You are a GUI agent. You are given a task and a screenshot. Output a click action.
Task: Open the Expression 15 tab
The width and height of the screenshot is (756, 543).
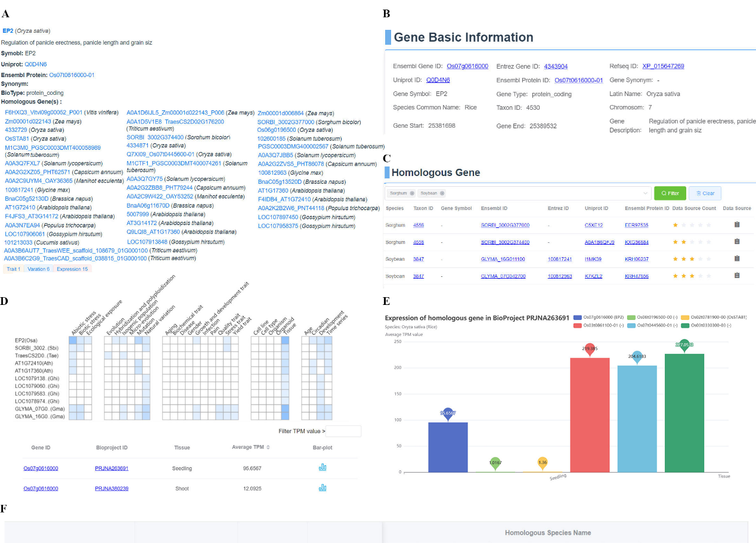click(72, 269)
